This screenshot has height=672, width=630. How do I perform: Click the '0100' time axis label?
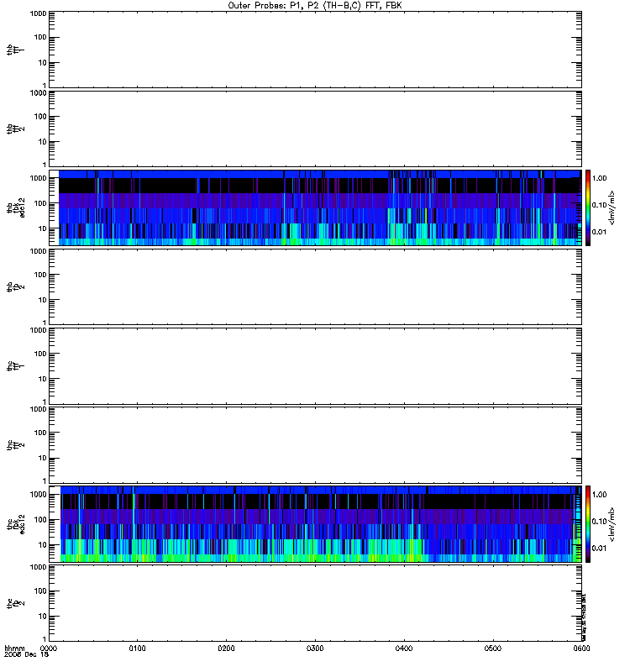(x=137, y=648)
